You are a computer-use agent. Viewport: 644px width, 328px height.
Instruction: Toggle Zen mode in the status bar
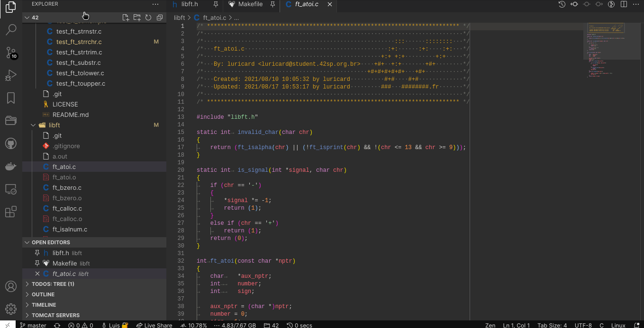490,325
